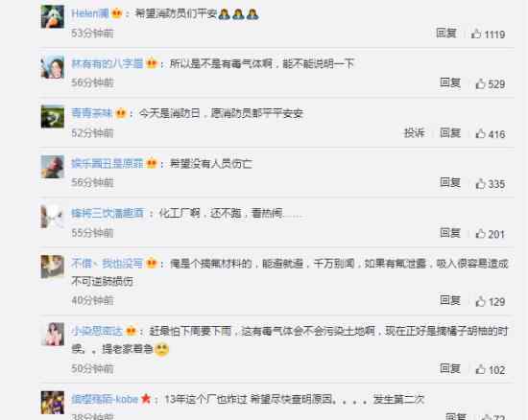This screenshot has width=528, height=420.
Task: Click thumbs-up icon showing 129
Action: pyautogui.click(x=480, y=301)
